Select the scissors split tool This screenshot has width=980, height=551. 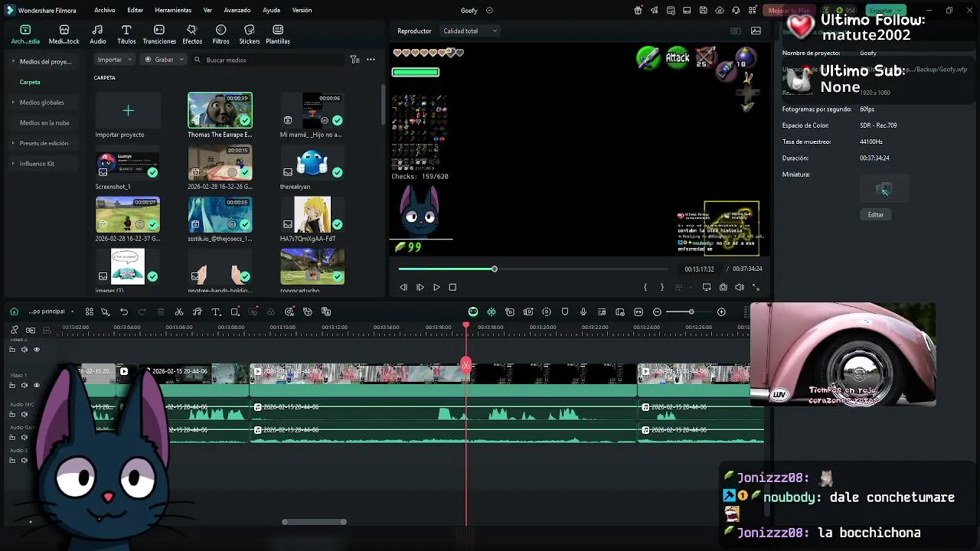click(x=178, y=311)
